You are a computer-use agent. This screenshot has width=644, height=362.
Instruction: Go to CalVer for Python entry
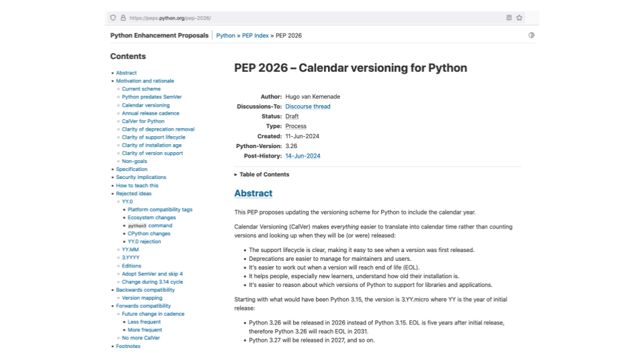tap(143, 121)
